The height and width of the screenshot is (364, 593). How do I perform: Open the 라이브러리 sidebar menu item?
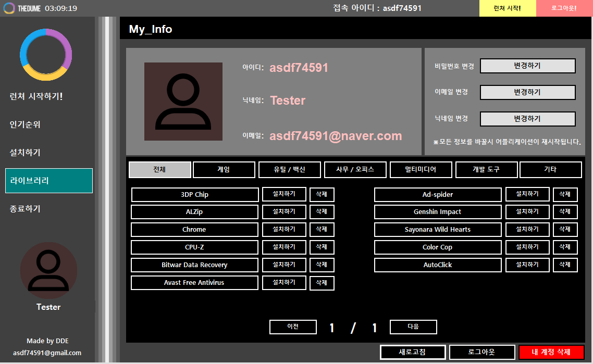point(49,181)
